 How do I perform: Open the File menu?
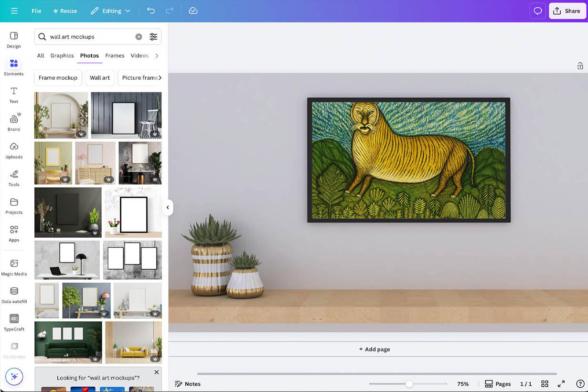(36, 11)
